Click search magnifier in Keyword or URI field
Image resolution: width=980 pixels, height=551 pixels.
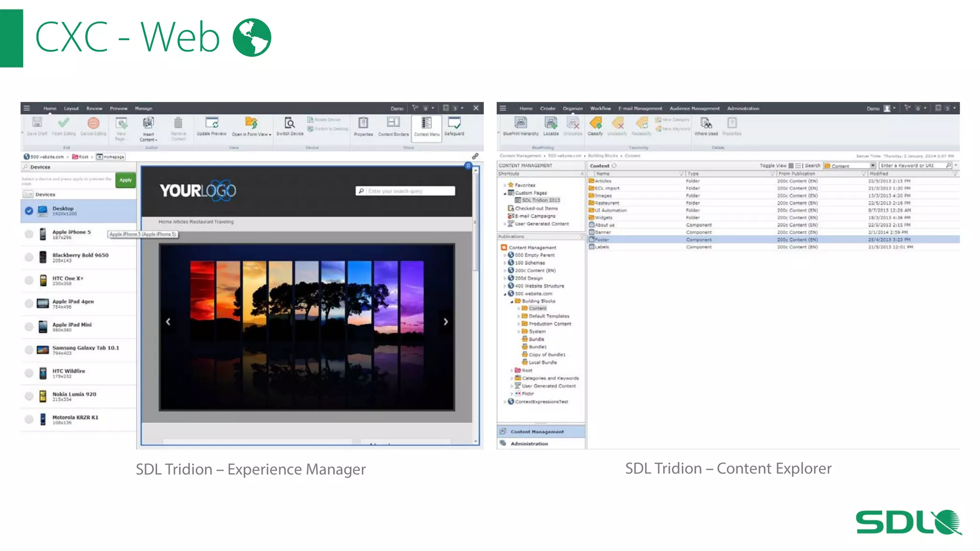948,165
